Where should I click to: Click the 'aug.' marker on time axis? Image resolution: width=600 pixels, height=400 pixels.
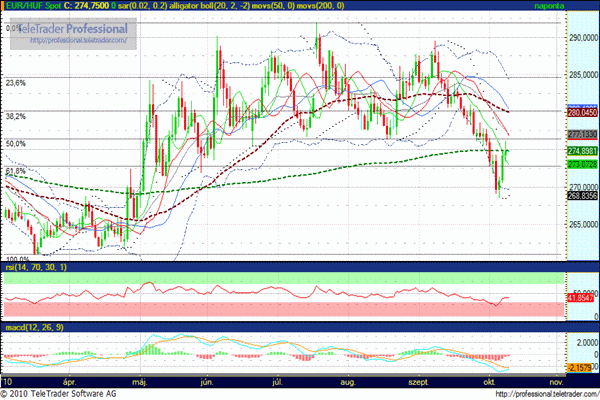(x=348, y=381)
